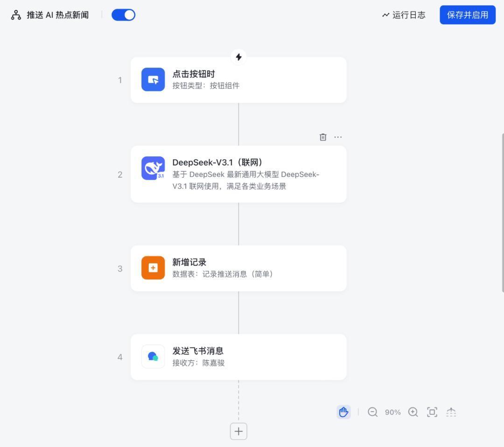This screenshot has height=447, width=504.
Task: Click the orange 新增记录 icon
Action: [x=153, y=268]
